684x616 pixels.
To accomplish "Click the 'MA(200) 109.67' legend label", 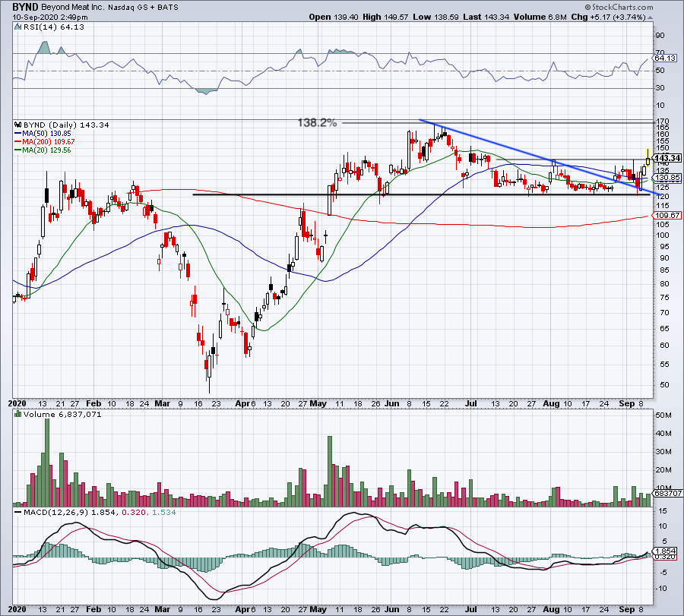I will pyautogui.click(x=49, y=142).
